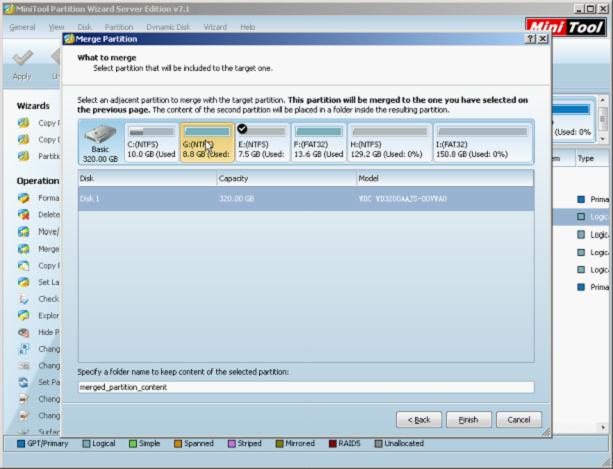Select the C:(NTFS) 10.0 GB partition
The height and width of the screenshot is (469, 613).
[152, 143]
